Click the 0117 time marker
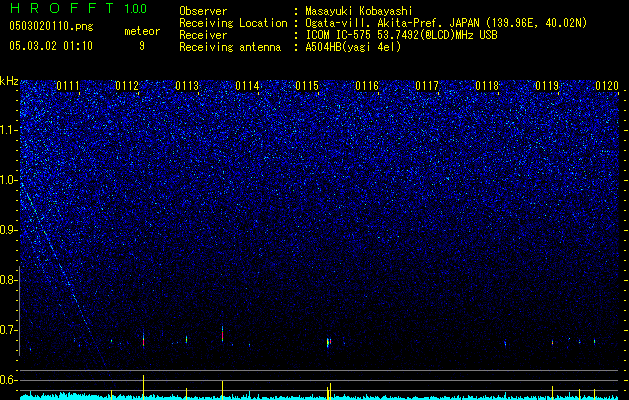 [x=427, y=86]
